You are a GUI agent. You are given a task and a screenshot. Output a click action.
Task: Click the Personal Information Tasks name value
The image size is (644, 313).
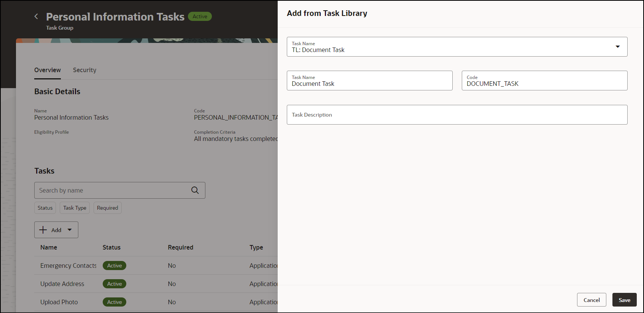[x=72, y=117]
